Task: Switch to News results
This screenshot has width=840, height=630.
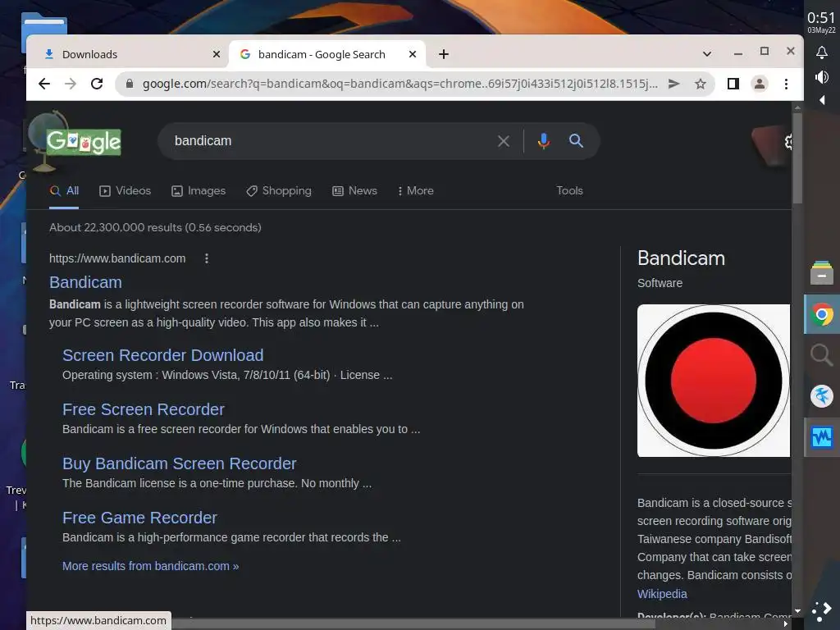Action: (x=354, y=190)
